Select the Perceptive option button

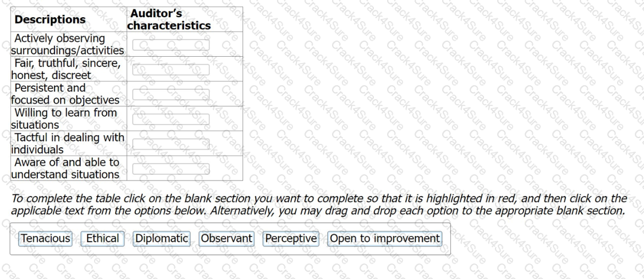[290, 238]
